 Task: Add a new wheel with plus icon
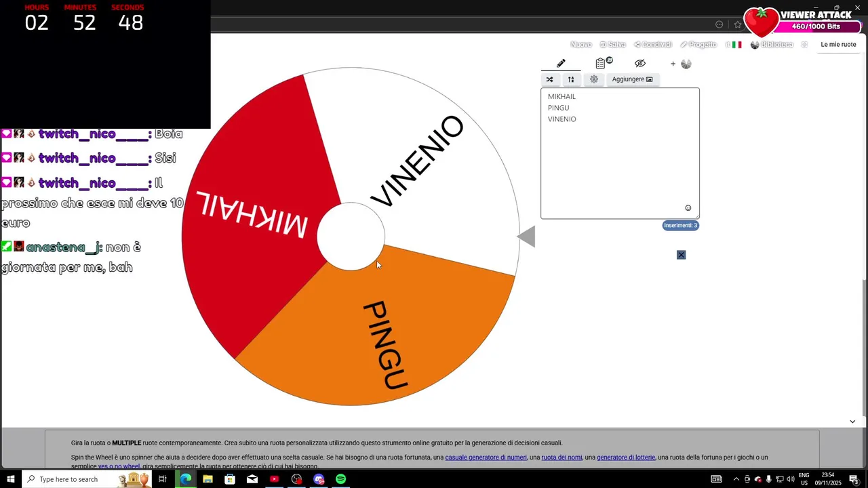(x=681, y=64)
